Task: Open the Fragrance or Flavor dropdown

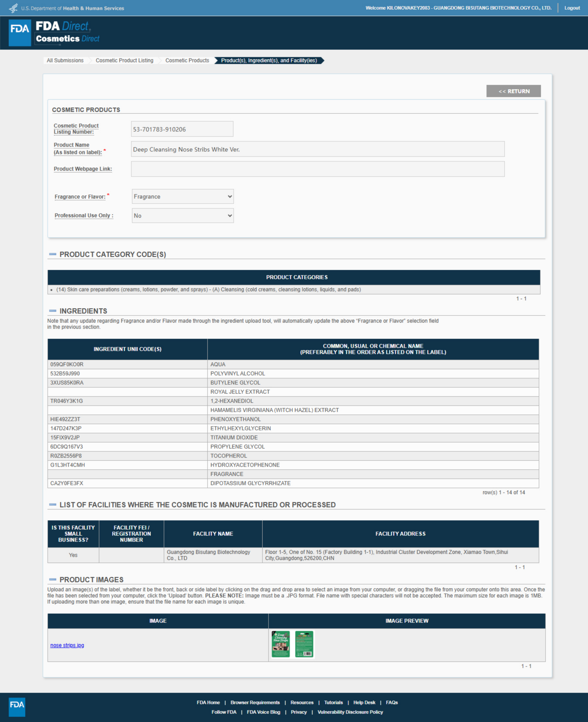Action: [x=183, y=196]
